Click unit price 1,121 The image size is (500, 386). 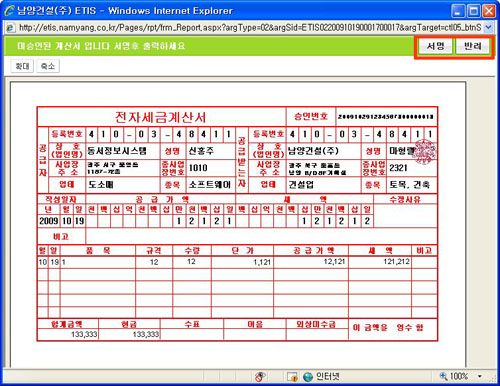click(262, 262)
